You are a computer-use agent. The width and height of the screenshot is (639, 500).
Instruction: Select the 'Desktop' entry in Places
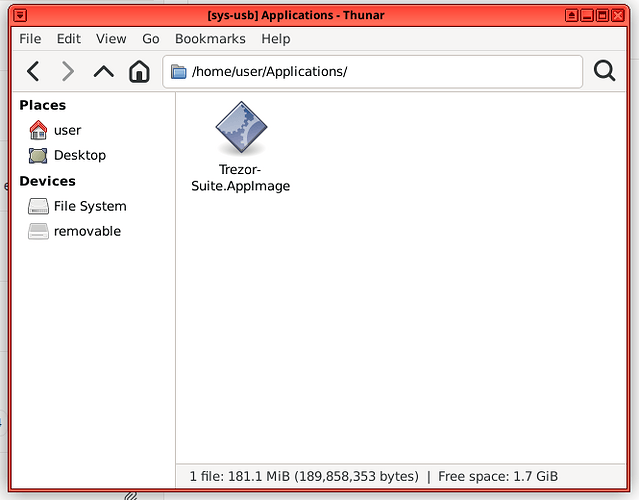(80, 155)
